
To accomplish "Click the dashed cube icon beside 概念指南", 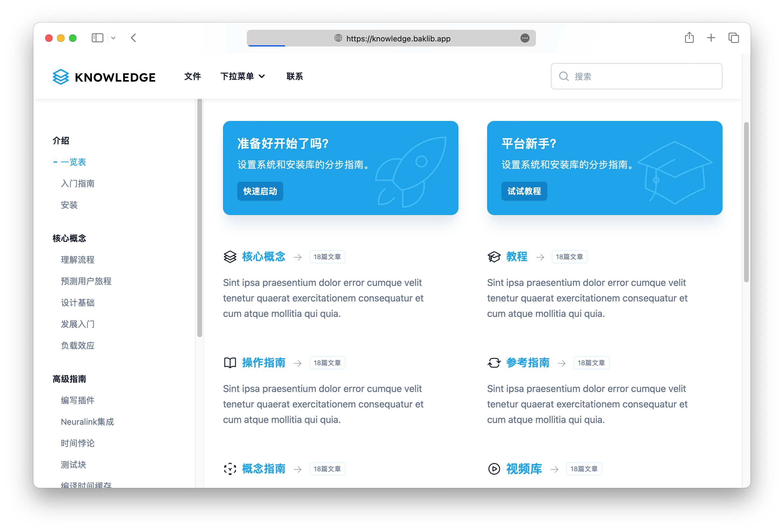I will pyautogui.click(x=230, y=469).
